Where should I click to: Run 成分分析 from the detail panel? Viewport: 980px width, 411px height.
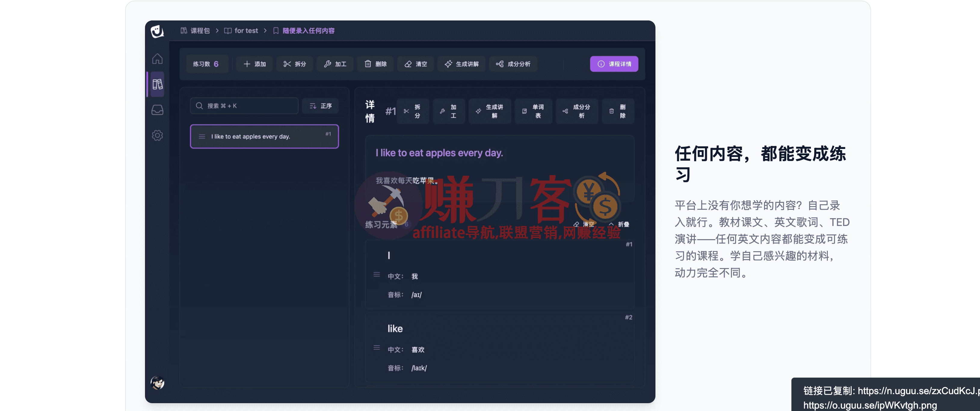(x=577, y=111)
